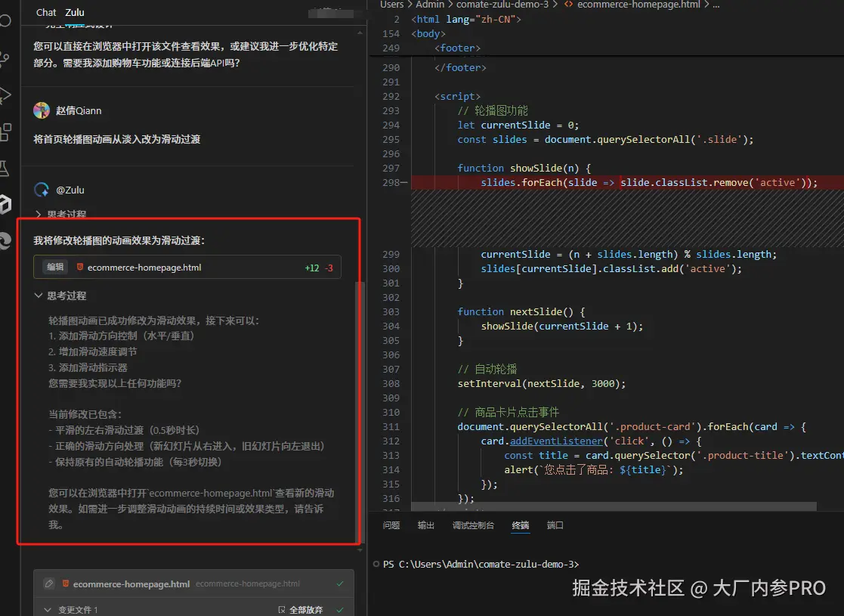Screen dimensions: 844x616
Task: Click the terminal prompt circle indicator
Action: point(376,565)
